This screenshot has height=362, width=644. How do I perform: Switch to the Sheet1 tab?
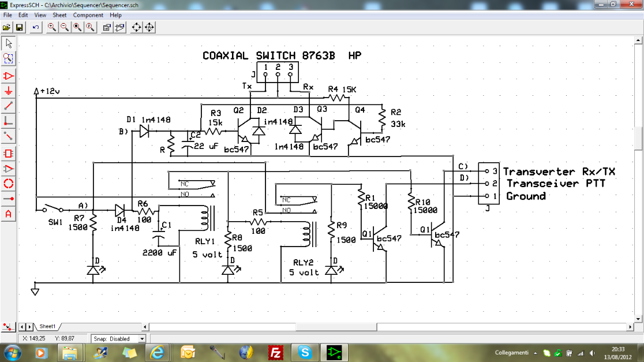point(47,326)
